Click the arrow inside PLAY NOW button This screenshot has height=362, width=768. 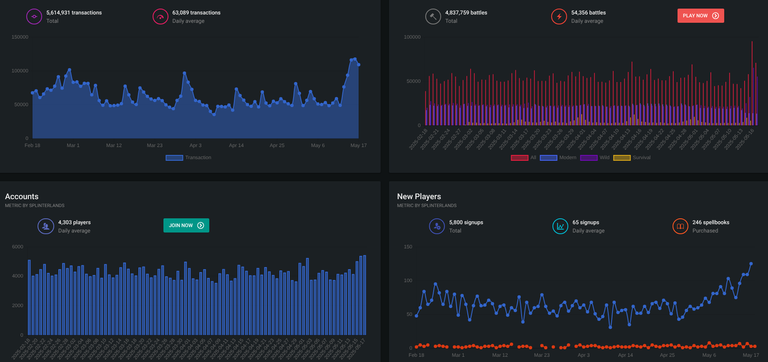715,16
